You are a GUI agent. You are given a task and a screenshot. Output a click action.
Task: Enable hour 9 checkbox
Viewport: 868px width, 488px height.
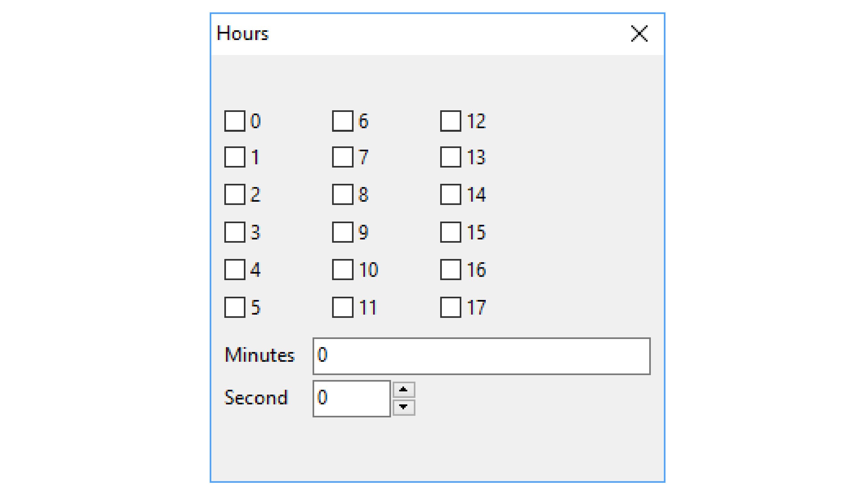(343, 232)
